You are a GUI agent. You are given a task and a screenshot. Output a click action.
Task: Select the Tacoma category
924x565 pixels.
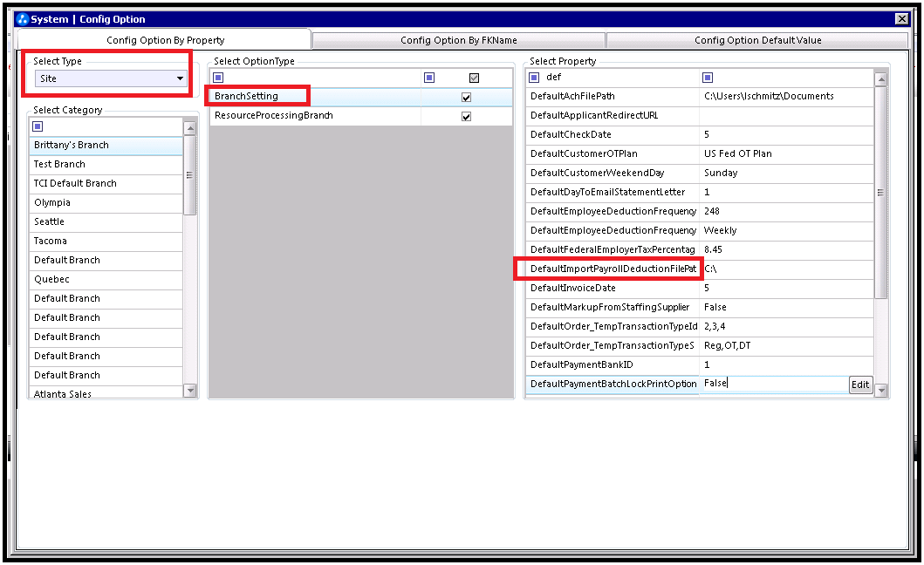coord(106,241)
